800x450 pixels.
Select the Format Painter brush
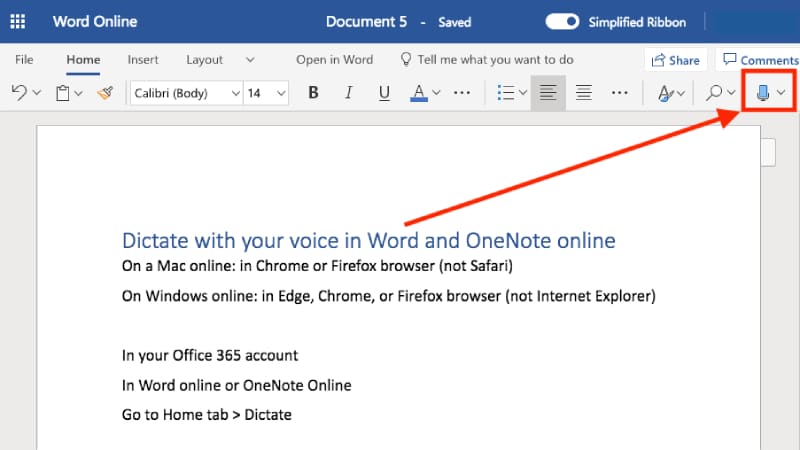(105, 93)
